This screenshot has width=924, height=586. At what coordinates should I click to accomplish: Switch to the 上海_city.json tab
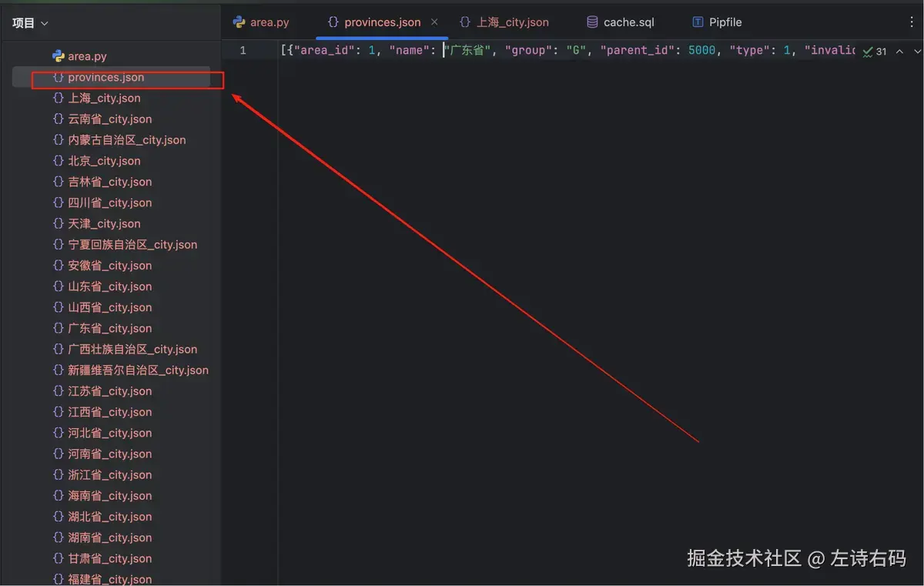point(512,22)
